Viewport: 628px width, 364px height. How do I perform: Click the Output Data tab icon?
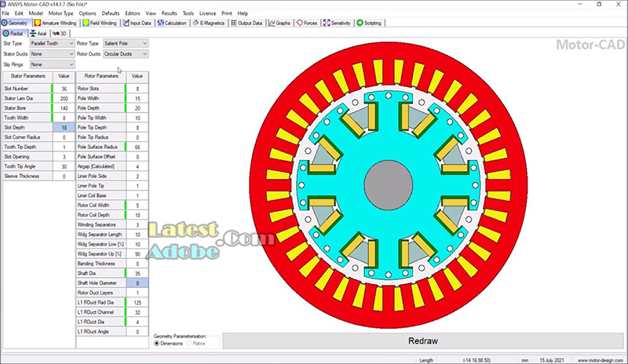pos(233,23)
